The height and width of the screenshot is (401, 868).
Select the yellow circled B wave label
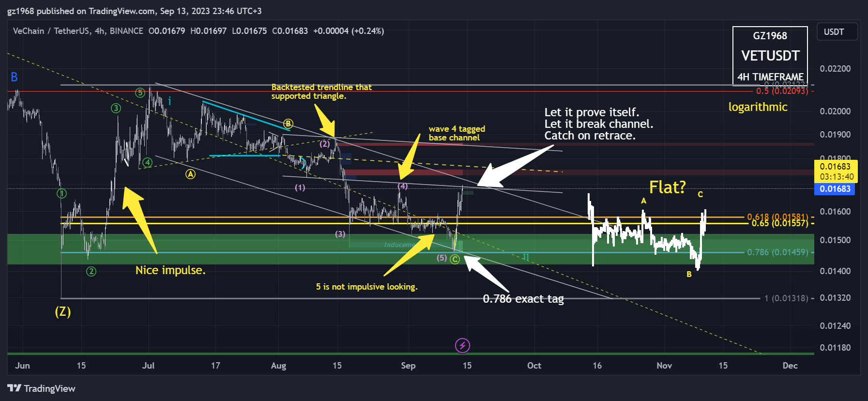(288, 123)
